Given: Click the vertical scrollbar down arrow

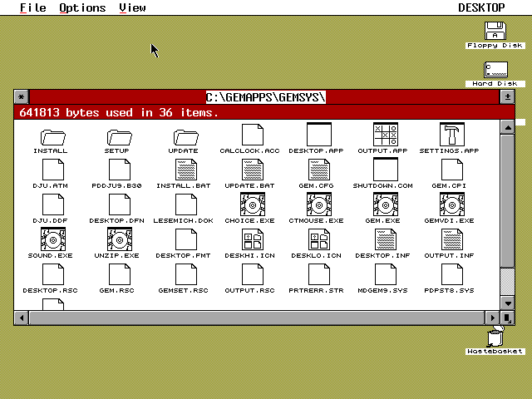Looking at the screenshot, I should click(508, 303).
